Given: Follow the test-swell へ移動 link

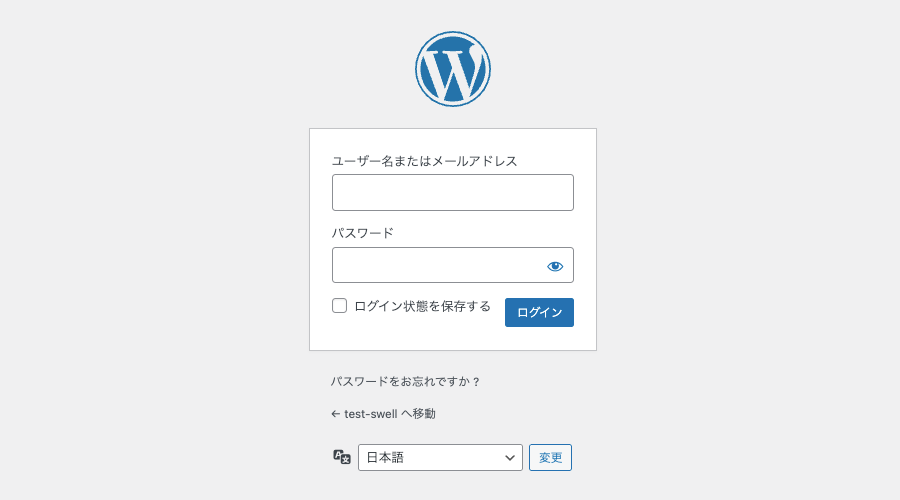Looking at the screenshot, I should (383, 413).
